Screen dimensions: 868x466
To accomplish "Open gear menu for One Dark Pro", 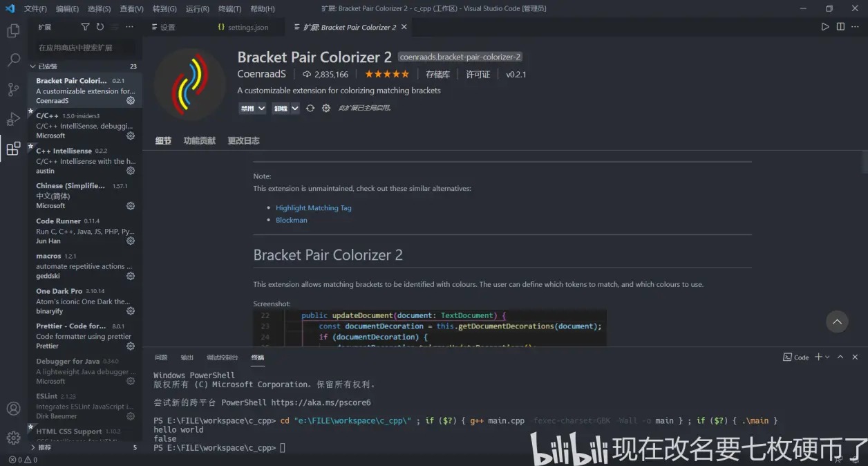I will click(131, 311).
